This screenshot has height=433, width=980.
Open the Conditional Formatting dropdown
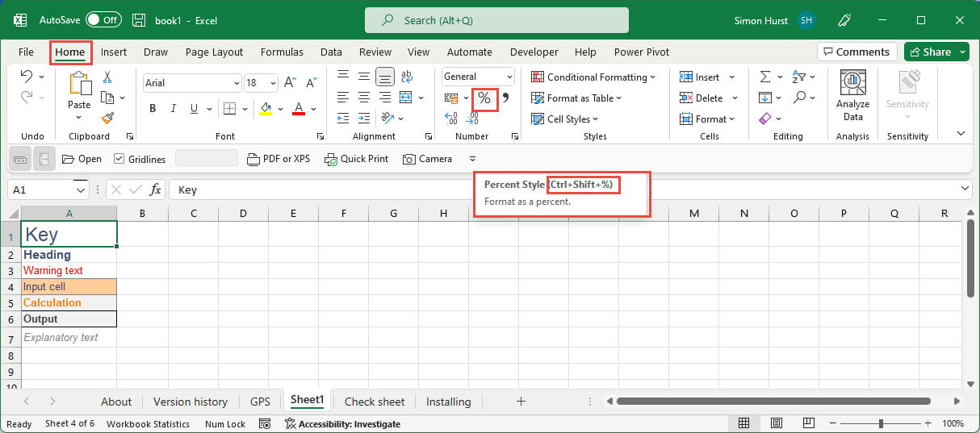(593, 77)
